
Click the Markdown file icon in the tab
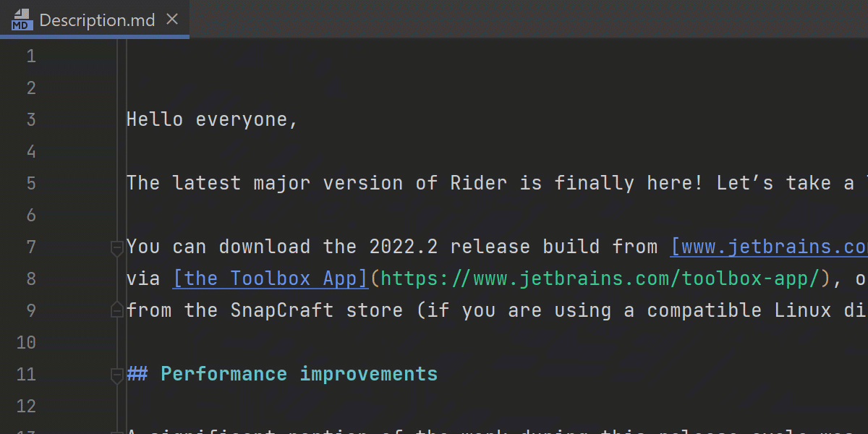coord(22,20)
